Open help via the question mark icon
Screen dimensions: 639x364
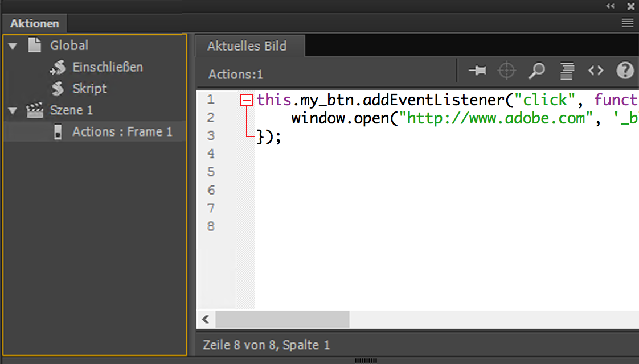pyautogui.click(x=625, y=71)
